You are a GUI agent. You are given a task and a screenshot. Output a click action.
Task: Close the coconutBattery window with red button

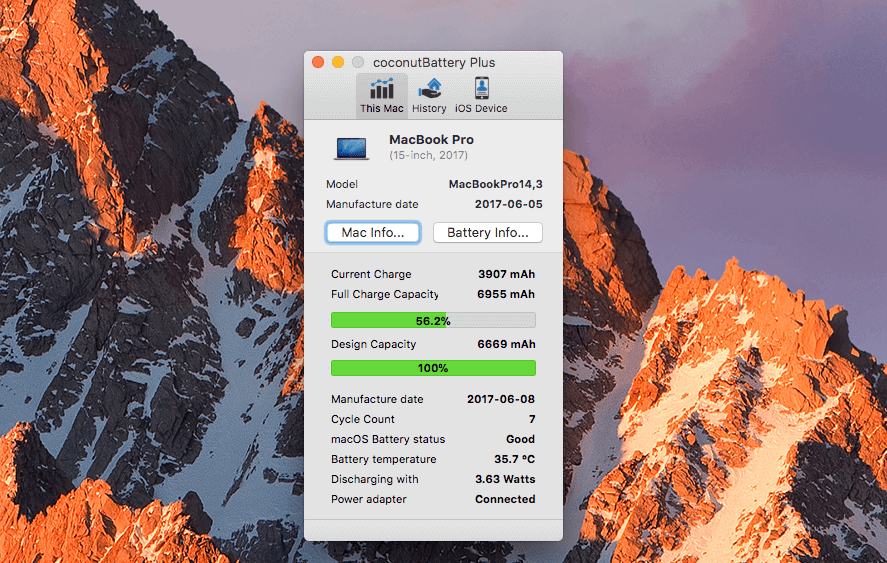318,62
